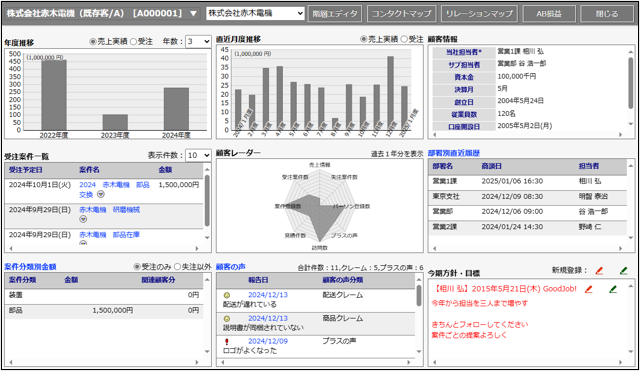
Task: Open the リレーションマップ button
Action: 479,13
